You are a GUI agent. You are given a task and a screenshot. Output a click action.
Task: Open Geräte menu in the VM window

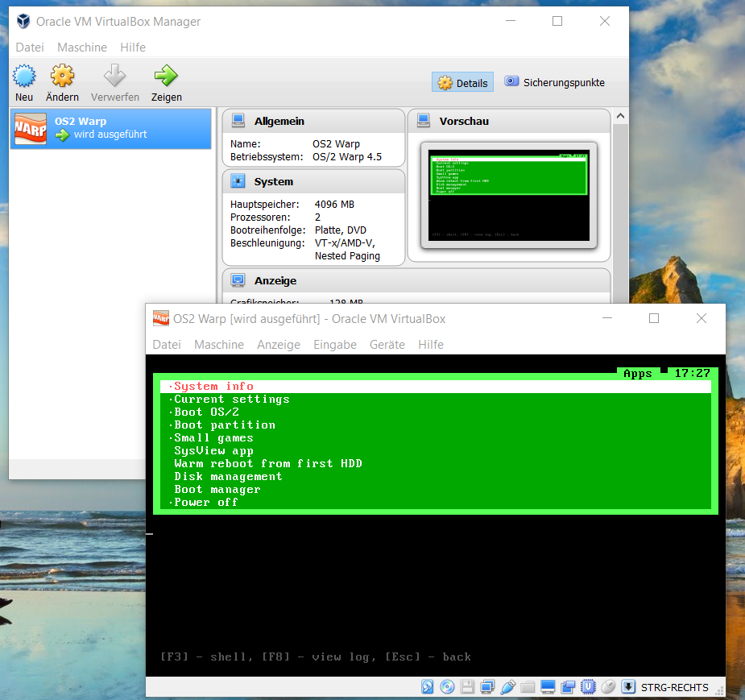pyautogui.click(x=387, y=345)
